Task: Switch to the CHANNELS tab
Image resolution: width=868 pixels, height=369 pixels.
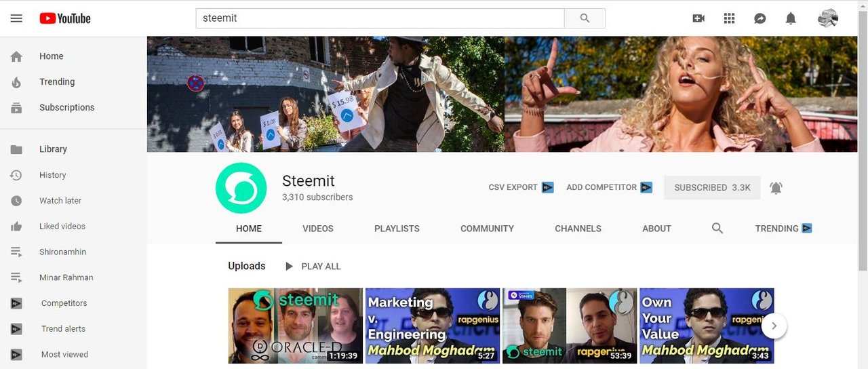Action: 578,229
